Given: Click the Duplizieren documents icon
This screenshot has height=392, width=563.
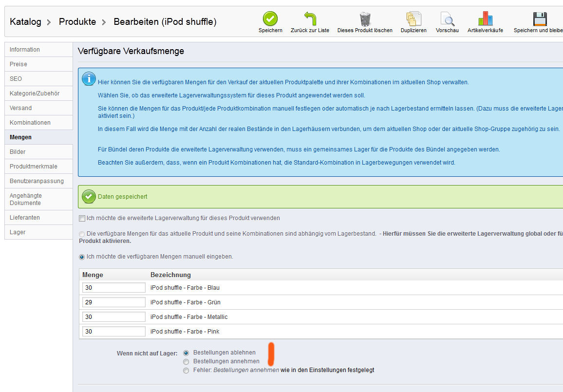Looking at the screenshot, I should [x=413, y=19].
